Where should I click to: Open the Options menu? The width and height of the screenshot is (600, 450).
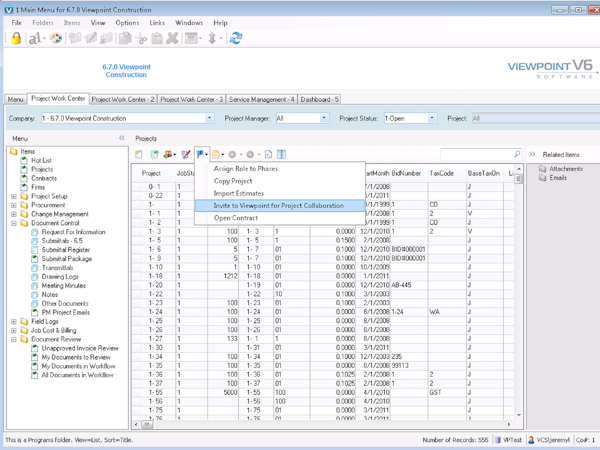[x=127, y=22]
